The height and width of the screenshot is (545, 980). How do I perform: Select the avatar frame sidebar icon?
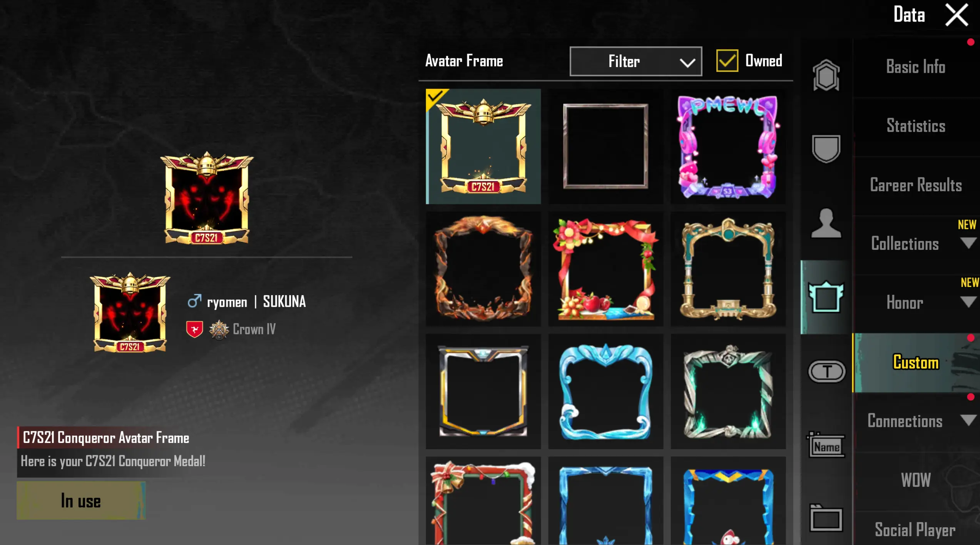826,297
